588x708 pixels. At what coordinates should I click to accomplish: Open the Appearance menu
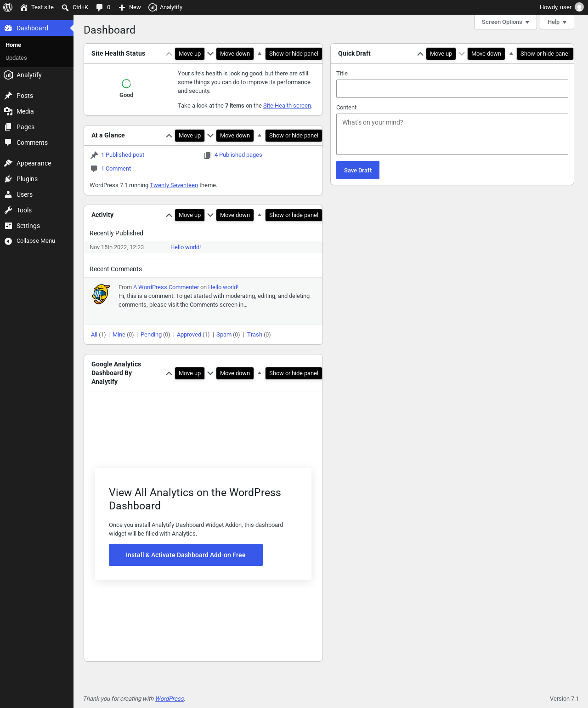37,163
